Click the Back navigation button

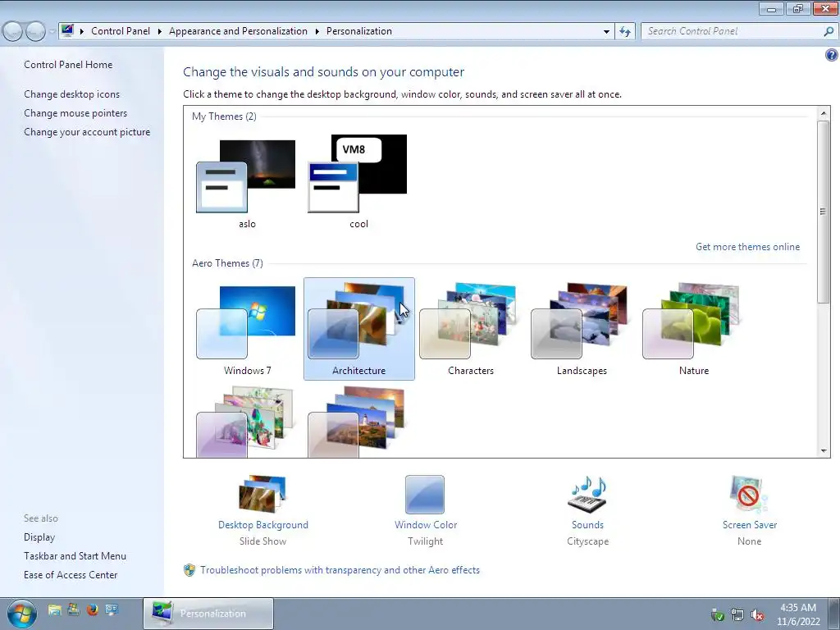click(13, 31)
